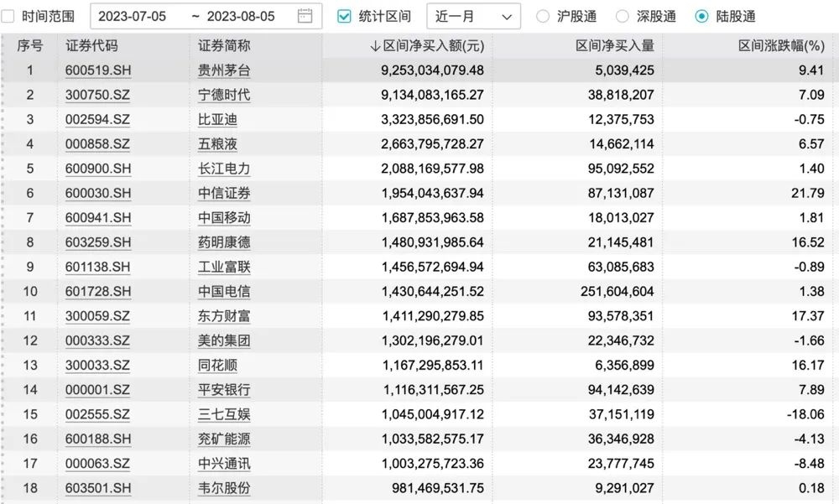Open the 中国移动 stock name link
Viewport: 839px width, 504px height.
pos(224,218)
